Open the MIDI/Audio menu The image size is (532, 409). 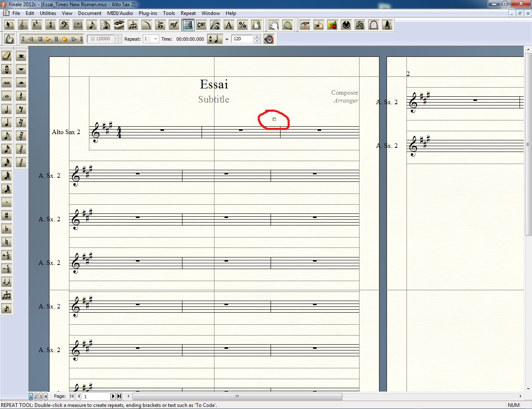click(120, 13)
